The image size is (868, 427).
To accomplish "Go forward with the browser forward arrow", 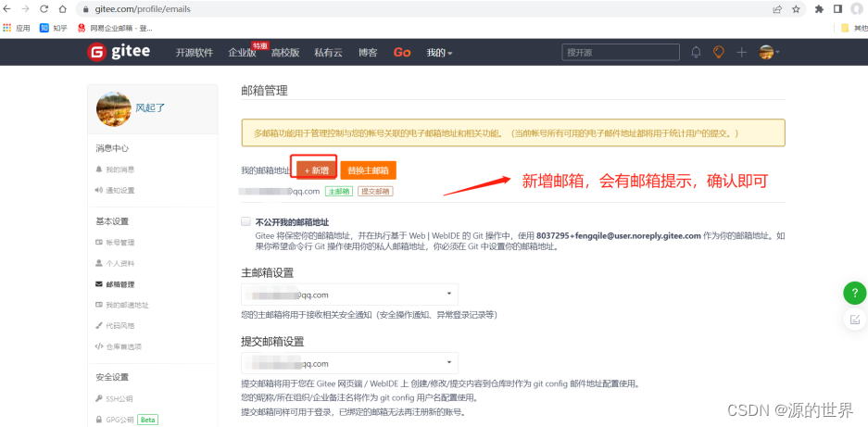I will tap(25, 9).
